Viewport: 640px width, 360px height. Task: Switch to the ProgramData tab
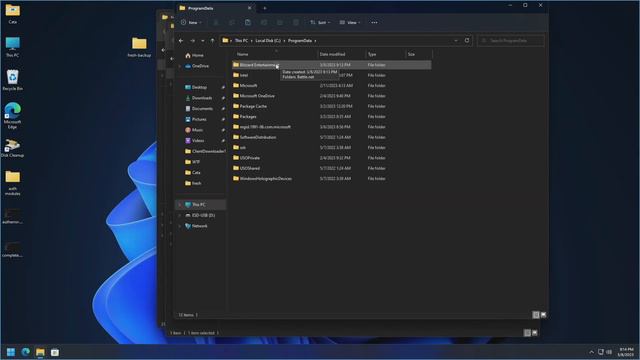click(216, 8)
